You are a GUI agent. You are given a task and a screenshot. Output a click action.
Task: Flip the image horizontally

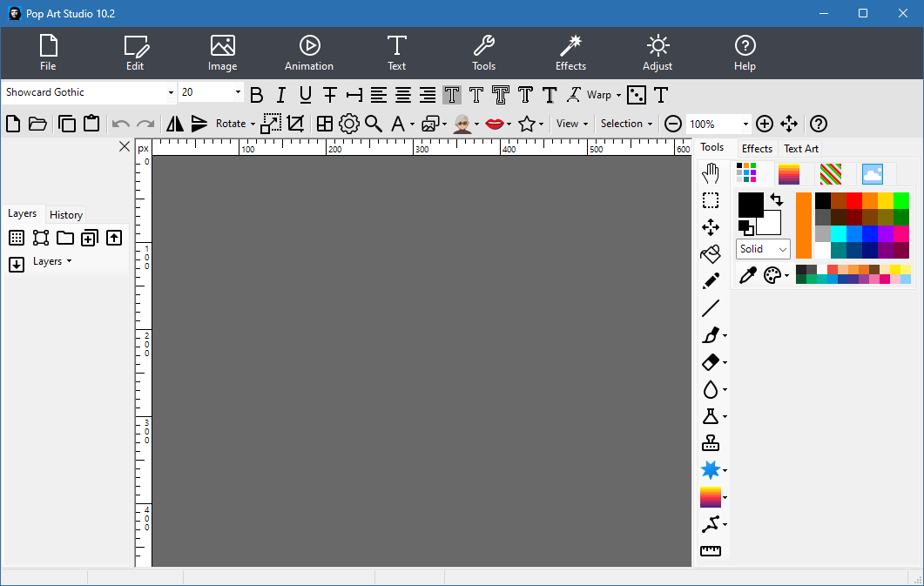click(175, 124)
